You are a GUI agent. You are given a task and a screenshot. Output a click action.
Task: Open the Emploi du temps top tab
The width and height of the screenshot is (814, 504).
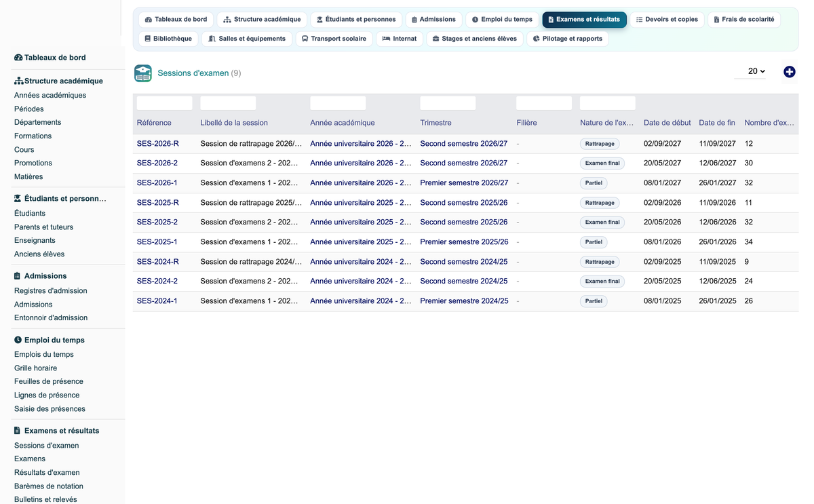click(x=502, y=20)
